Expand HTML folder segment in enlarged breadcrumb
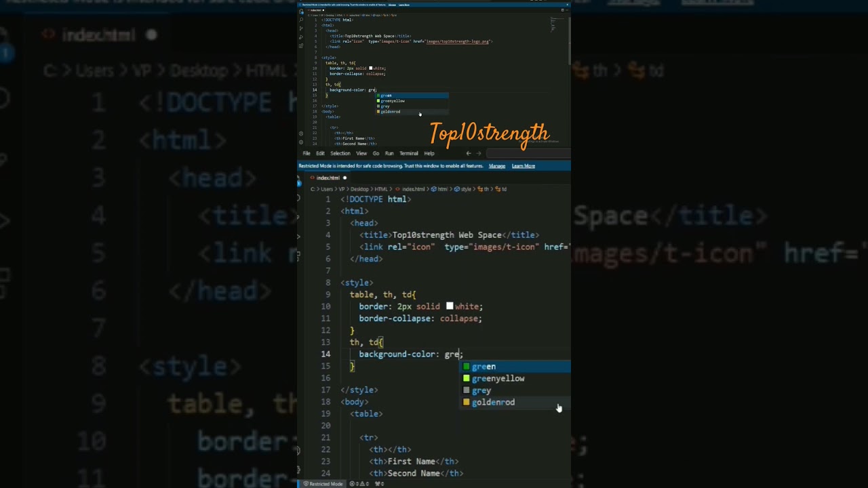 click(381, 189)
